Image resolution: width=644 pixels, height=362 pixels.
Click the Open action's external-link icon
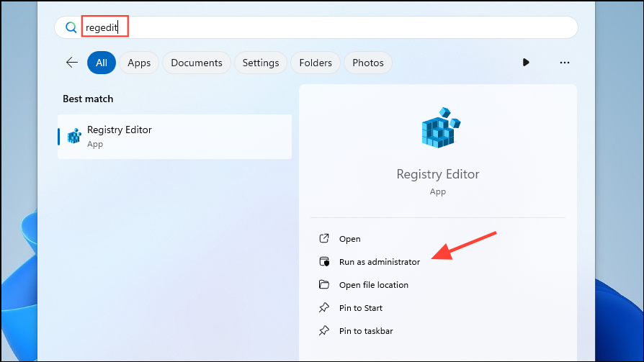(324, 238)
